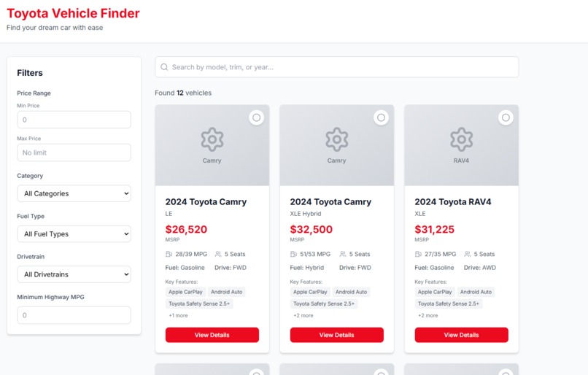Select the compare circle on Camry LE card
This screenshot has height=375, width=588.
(257, 117)
